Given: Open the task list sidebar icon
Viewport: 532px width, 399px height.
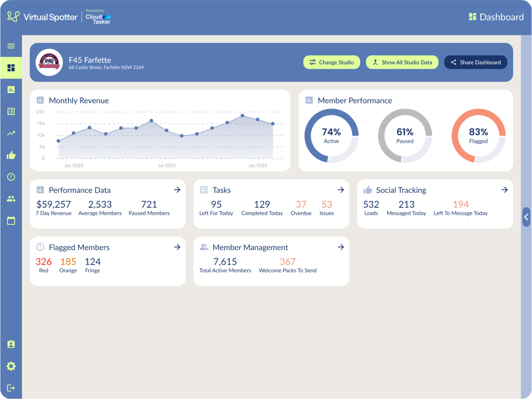Looking at the screenshot, I should 11,111.
